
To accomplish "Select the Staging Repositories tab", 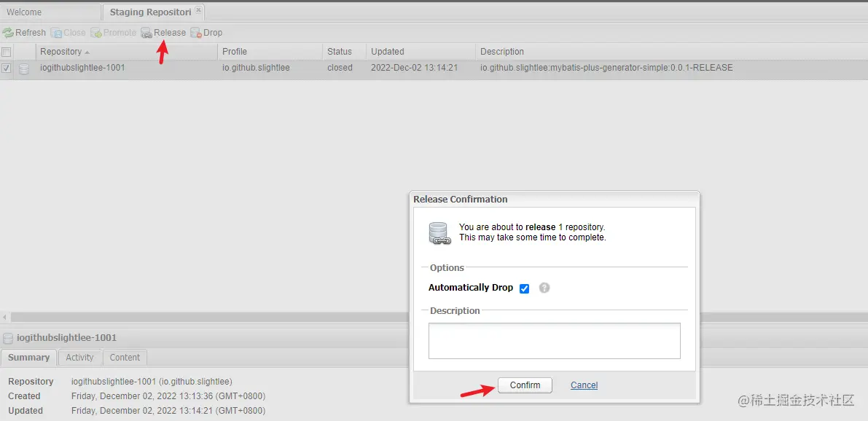I will [150, 12].
